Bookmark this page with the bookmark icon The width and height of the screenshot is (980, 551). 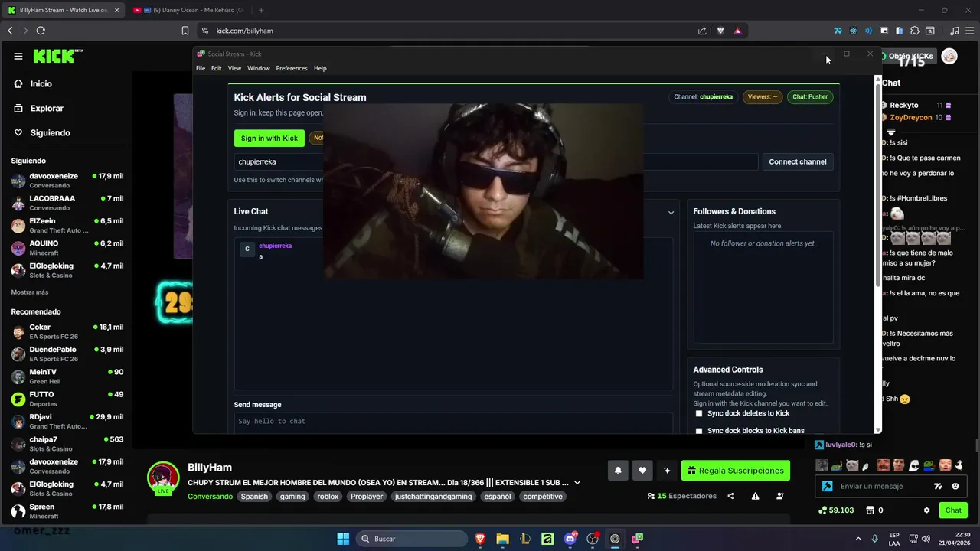[x=185, y=31]
